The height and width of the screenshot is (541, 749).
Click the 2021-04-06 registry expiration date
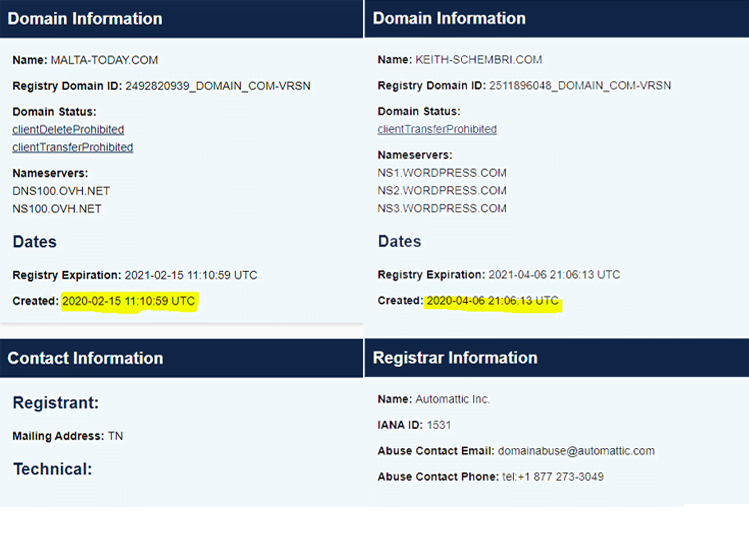click(x=553, y=275)
